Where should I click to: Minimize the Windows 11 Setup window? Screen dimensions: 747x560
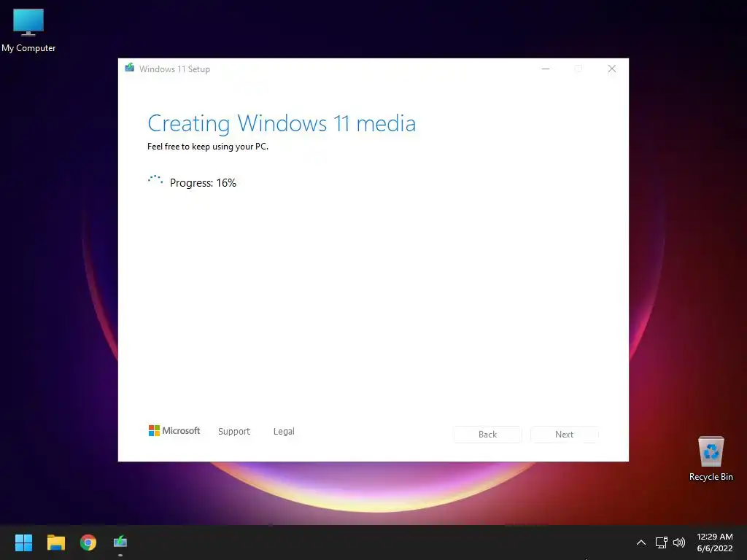click(546, 69)
